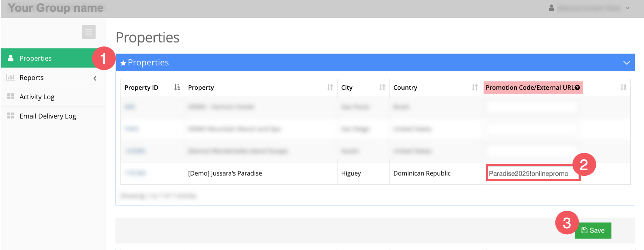Expand the Reports submenu arrow
This screenshot has width=644, height=250.
tap(95, 78)
